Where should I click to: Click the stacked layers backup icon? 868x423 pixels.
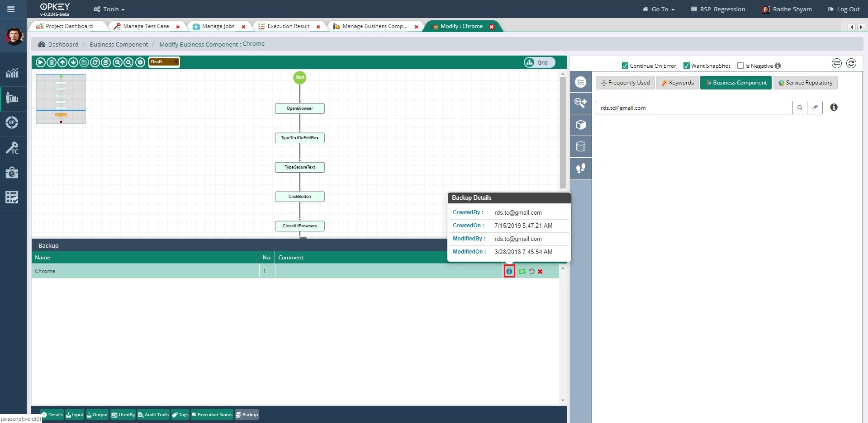pos(106,62)
